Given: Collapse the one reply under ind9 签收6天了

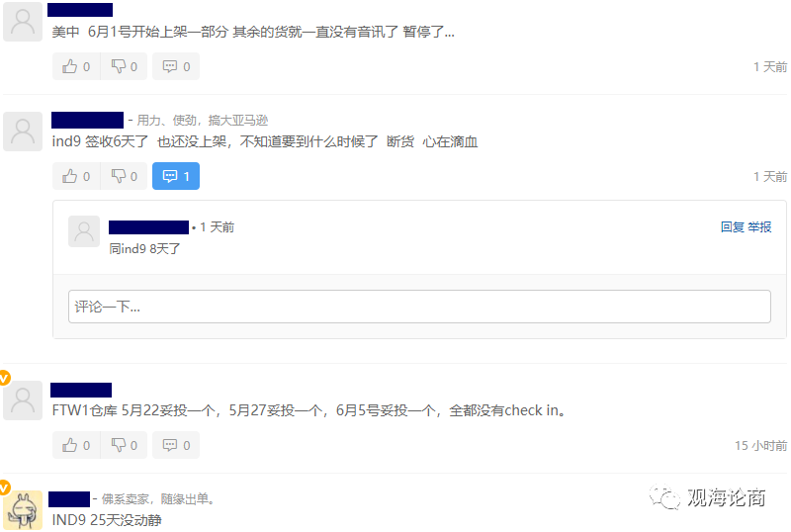Looking at the screenshot, I should point(176,176).
